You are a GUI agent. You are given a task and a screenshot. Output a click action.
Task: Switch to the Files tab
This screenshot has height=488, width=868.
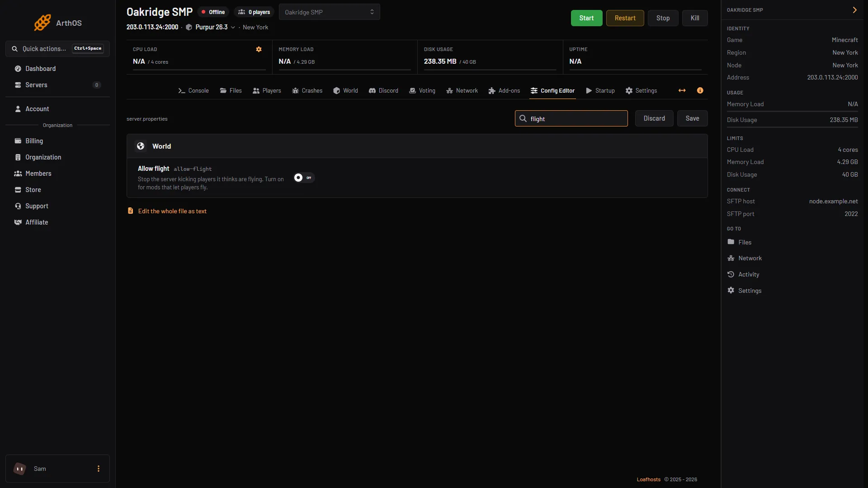coord(231,91)
